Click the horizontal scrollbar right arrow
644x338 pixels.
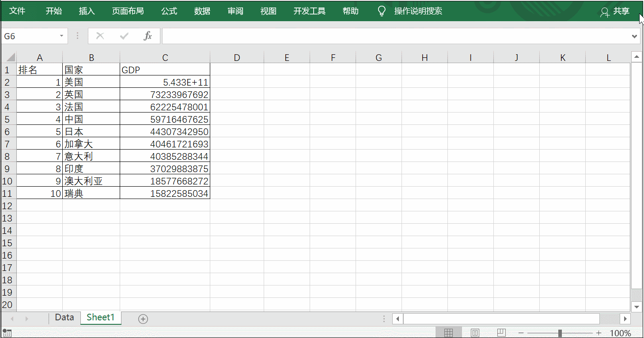(x=625, y=319)
